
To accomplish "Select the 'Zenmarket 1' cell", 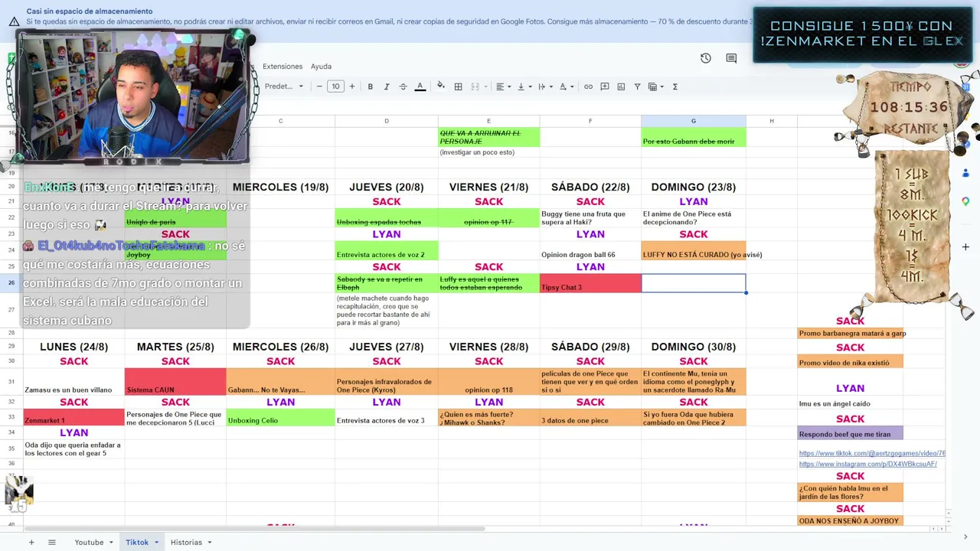I will pos(74,417).
